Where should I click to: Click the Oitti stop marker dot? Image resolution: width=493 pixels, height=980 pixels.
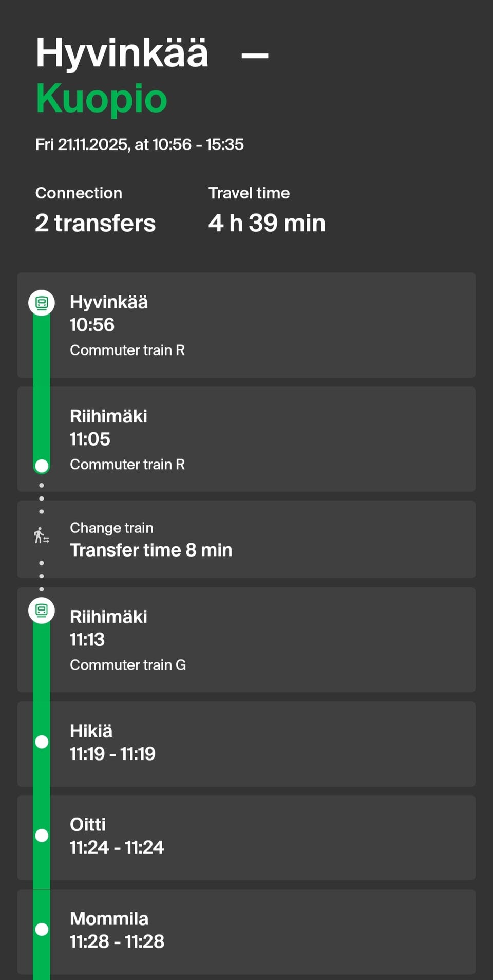[42, 836]
